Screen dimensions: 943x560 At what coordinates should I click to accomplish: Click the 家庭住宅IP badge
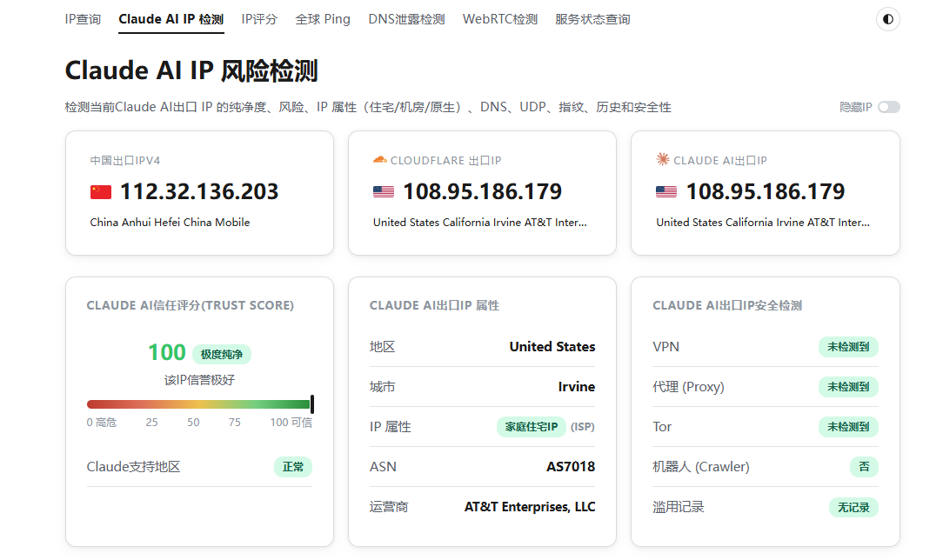[531, 427]
